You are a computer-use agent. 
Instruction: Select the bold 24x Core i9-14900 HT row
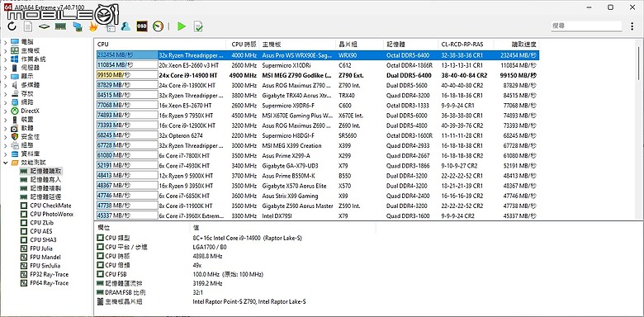tap(317, 76)
